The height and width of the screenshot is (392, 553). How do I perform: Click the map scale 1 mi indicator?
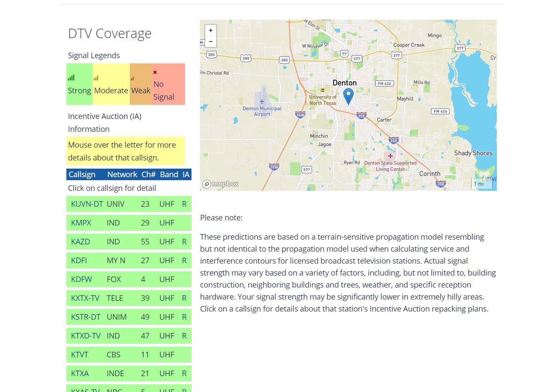click(x=481, y=184)
